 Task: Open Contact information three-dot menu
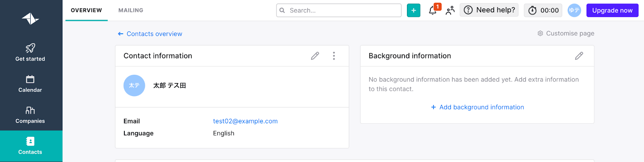[334, 56]
